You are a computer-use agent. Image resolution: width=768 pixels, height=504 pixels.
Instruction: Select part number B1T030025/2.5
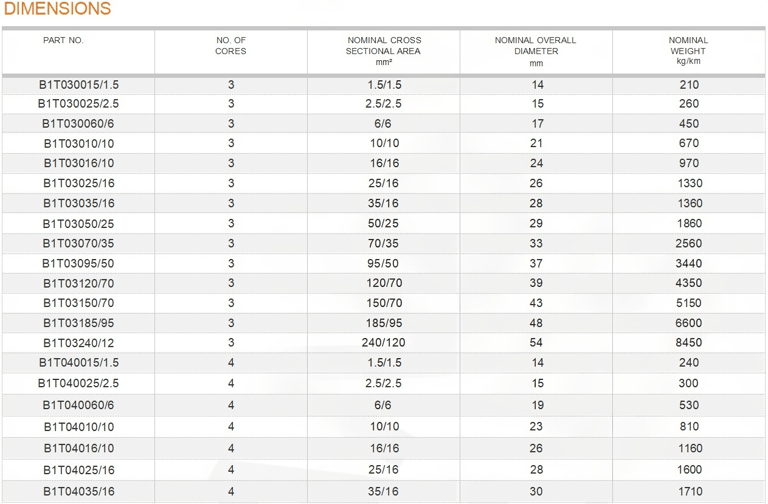tap(78, 104)
